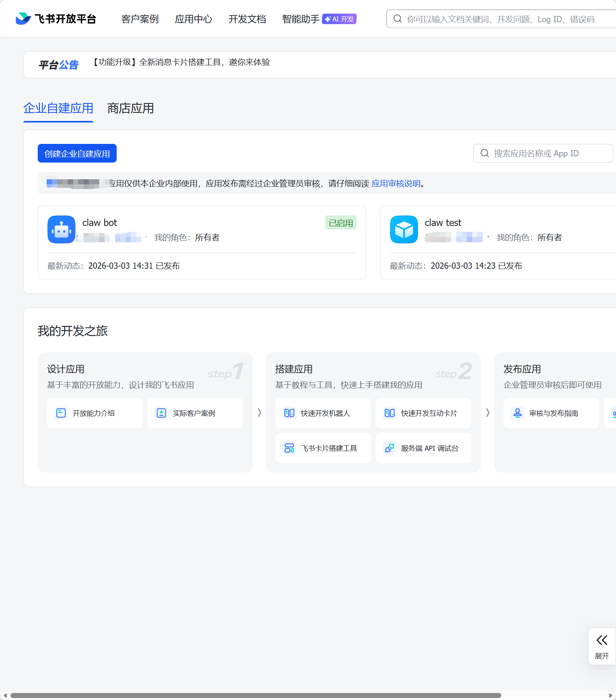Open the 客户案例 menu
The height and width of the screenshot is (700, 616).
click(140, 19)
